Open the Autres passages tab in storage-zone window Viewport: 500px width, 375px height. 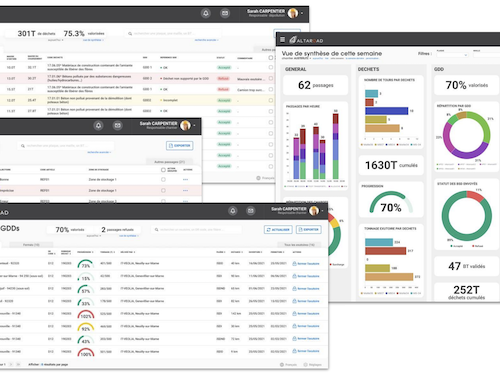pos(169,162)
